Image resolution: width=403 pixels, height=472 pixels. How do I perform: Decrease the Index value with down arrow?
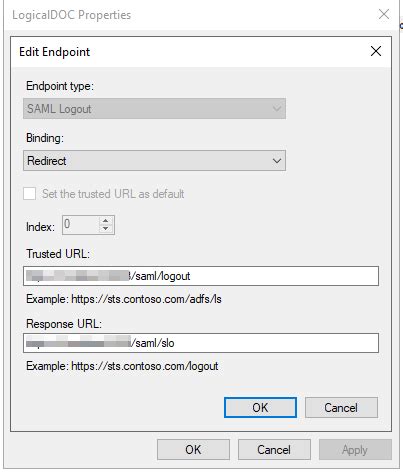pos(105,229)
